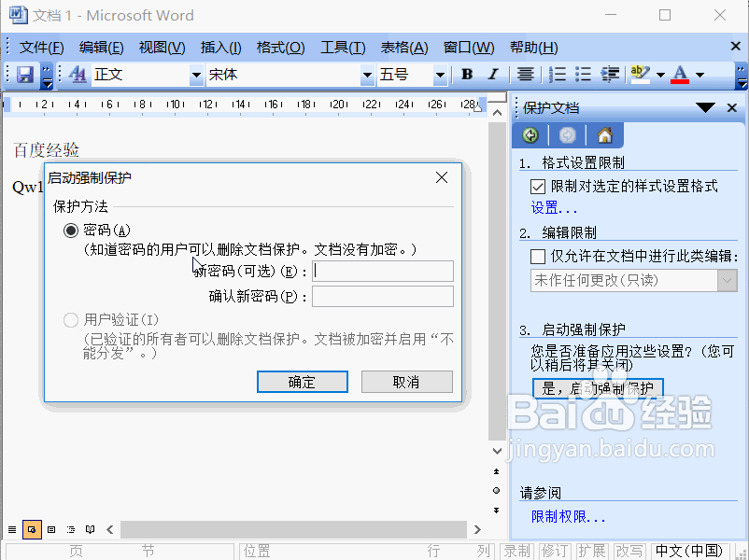The width and height of the screenshot is (749, 560).
Task: Open the 保护文档 pane dropdown arrow
Action: click(705, 107)
